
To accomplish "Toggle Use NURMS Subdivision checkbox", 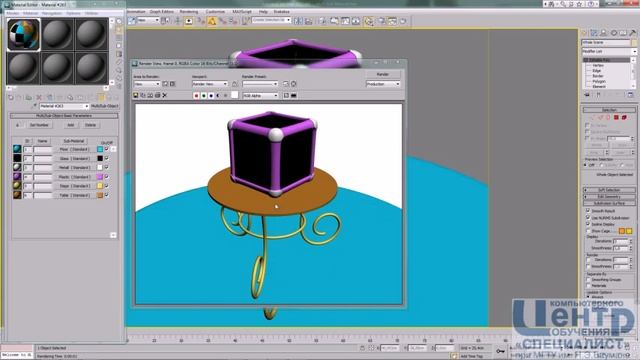I will click(x=588, y=218).
